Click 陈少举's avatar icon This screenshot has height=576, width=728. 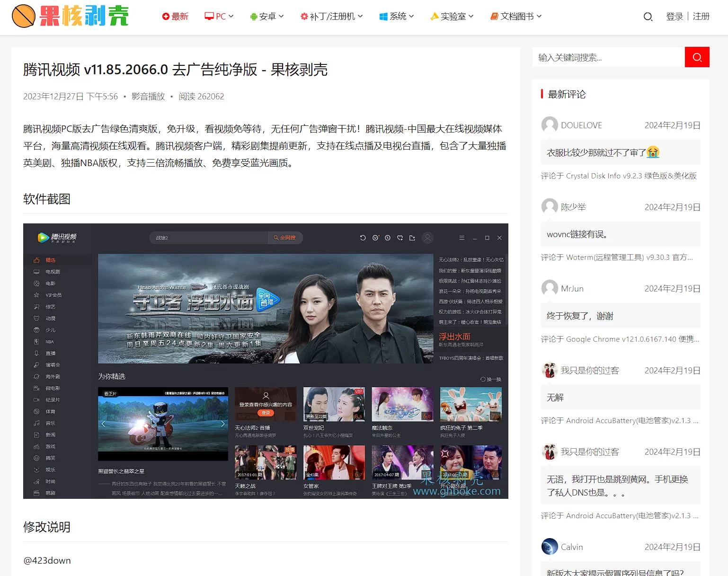[549, 207]
